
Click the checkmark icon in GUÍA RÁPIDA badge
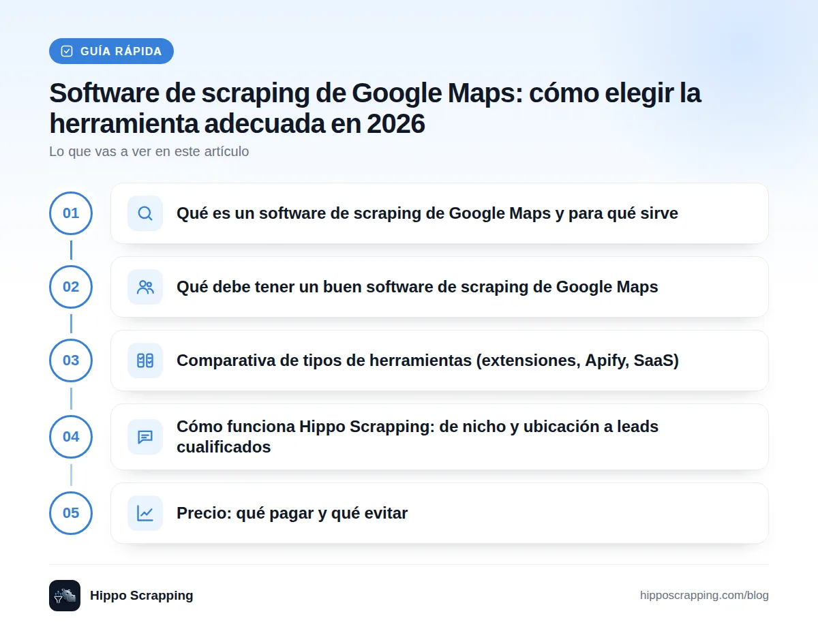(x=67, y=51)
